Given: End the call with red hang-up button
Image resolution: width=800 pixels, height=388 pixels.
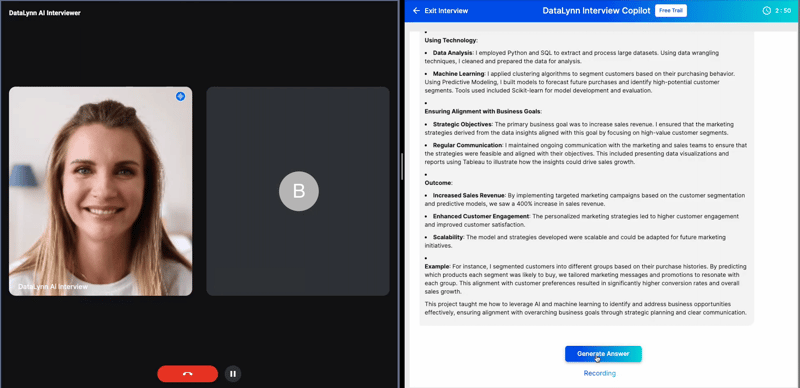Looking at the screenshot, I should 187,374.
